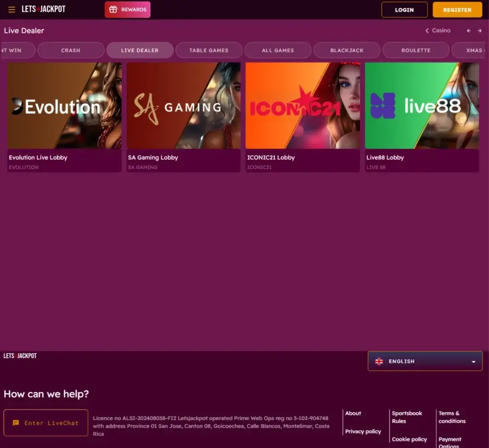
Task: Click the right carousel arrow
Action: [x=481, y=30]
